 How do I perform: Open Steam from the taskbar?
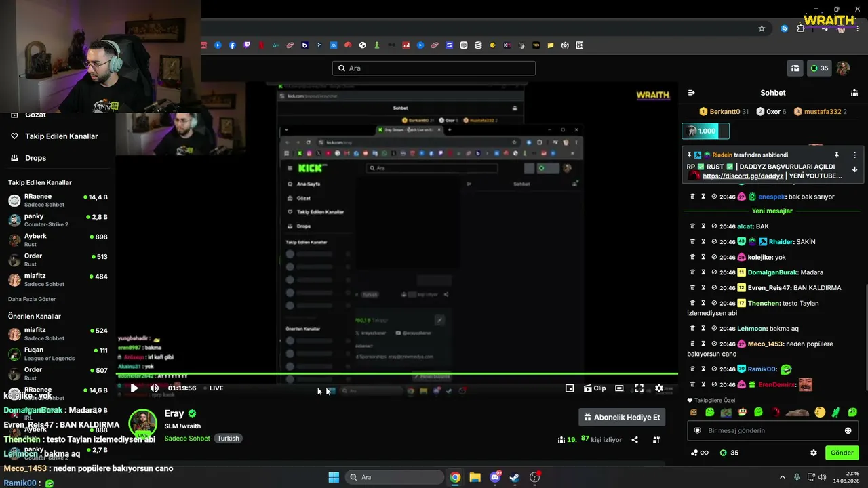coord(515,477)
